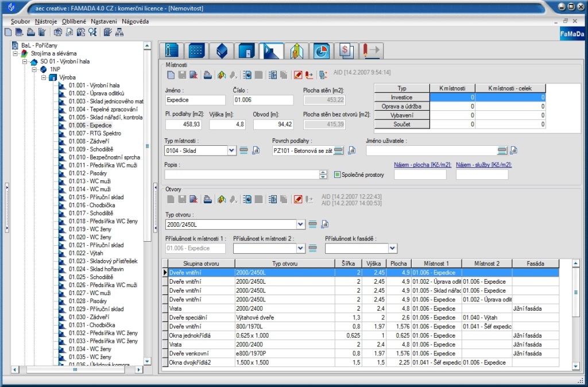The image size is (588, 387).
Task: Click print icon in Otvory toolbar
Action: [x=208, y=199]
